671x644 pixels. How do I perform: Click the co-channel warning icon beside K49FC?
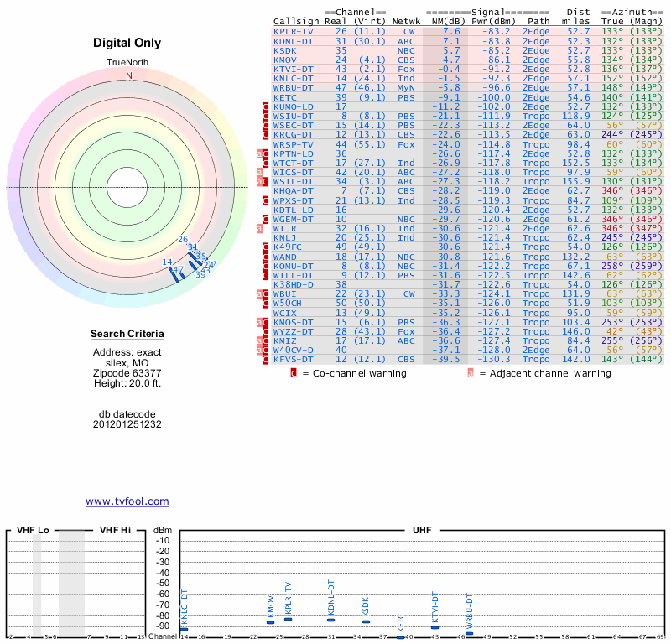(x=265, y=247)
